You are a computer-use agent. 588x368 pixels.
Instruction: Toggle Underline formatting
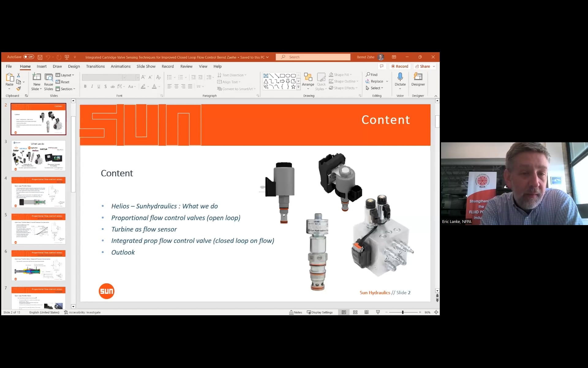pos(99,86)
